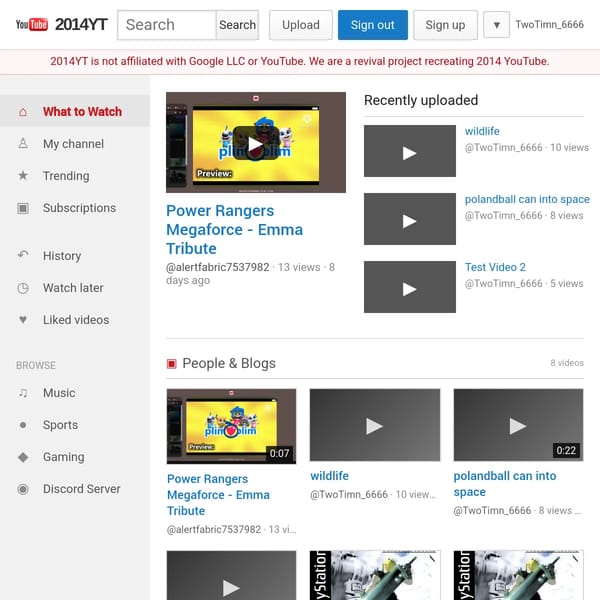Browse the Sports category

pyautogui.click(x=75, y=425)
